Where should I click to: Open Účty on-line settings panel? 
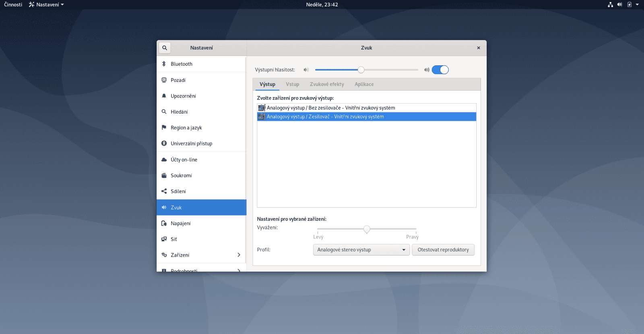pyautogui.click(x=201, y=160)
